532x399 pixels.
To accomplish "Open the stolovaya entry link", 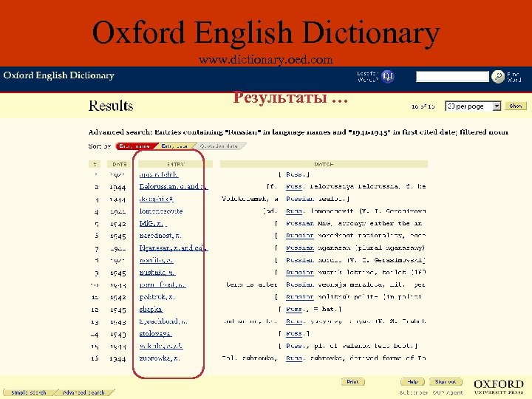I will [x=155, y=333].
